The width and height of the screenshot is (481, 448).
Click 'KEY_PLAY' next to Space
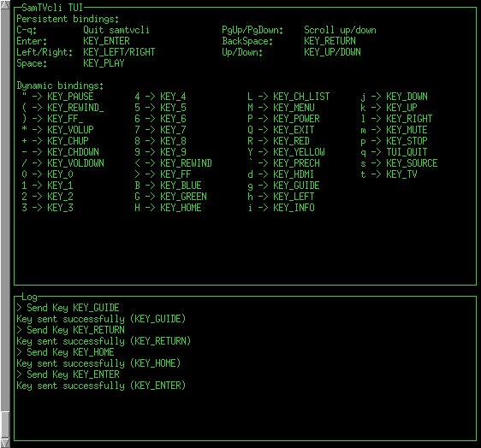[x=104, y=63]
